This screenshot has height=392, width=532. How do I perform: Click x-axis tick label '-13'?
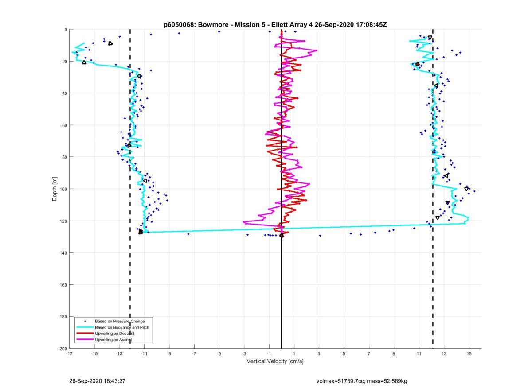pos(119,354)
